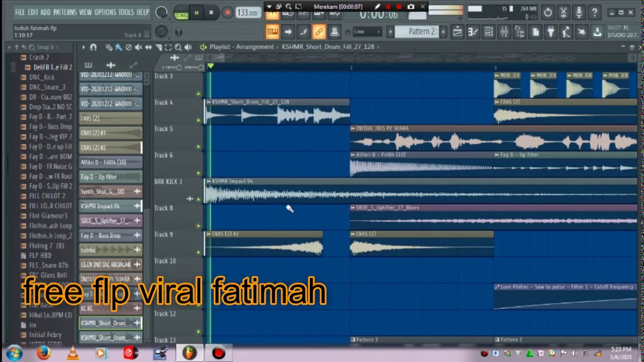This screenshot has height=362, width=644.
Task: Click the master pitch knob
Action: coord(161,32)
